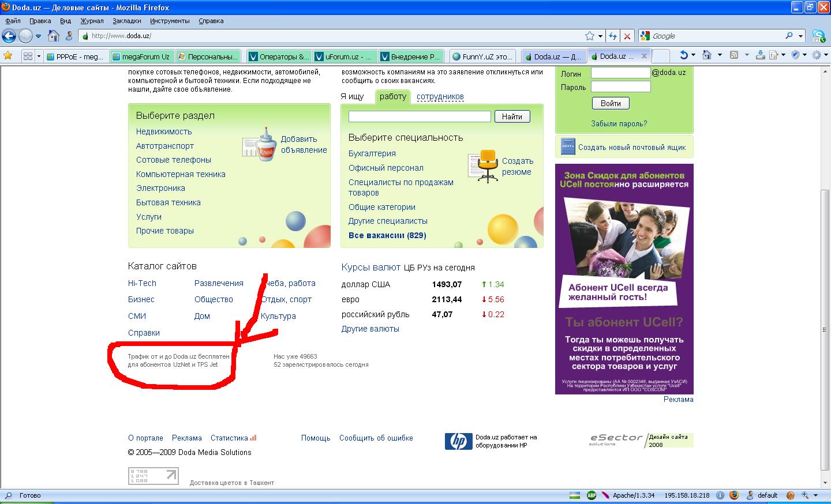Open the downloads tray icon

(760, 55)
